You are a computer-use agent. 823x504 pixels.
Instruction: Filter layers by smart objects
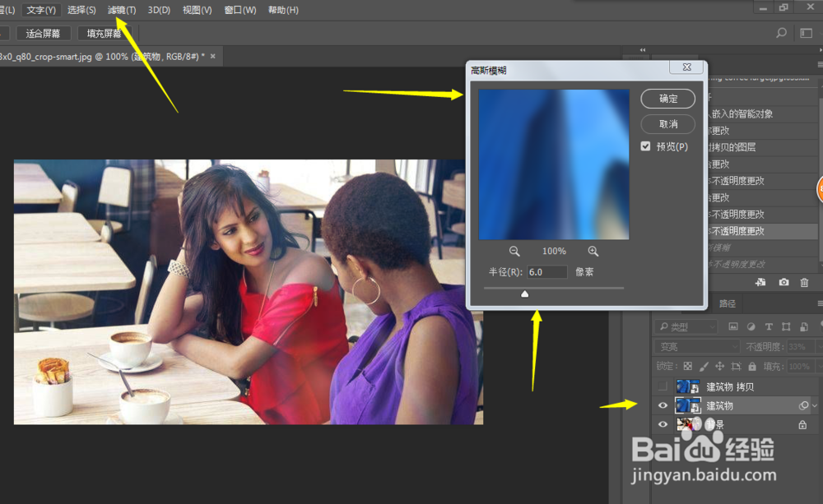[803, 326]
